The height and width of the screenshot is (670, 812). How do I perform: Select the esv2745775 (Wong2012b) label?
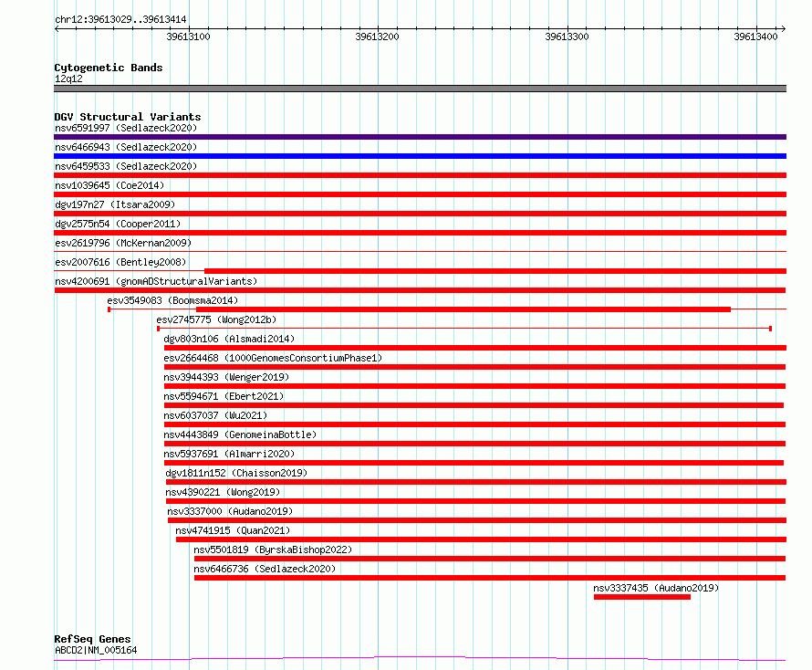point(216,319)
